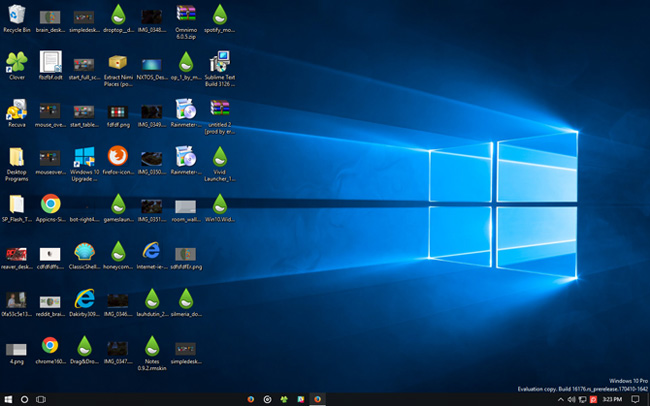650x406 pixels.
Task: Open the Action Center notifications icon
Action: [635, 399]
